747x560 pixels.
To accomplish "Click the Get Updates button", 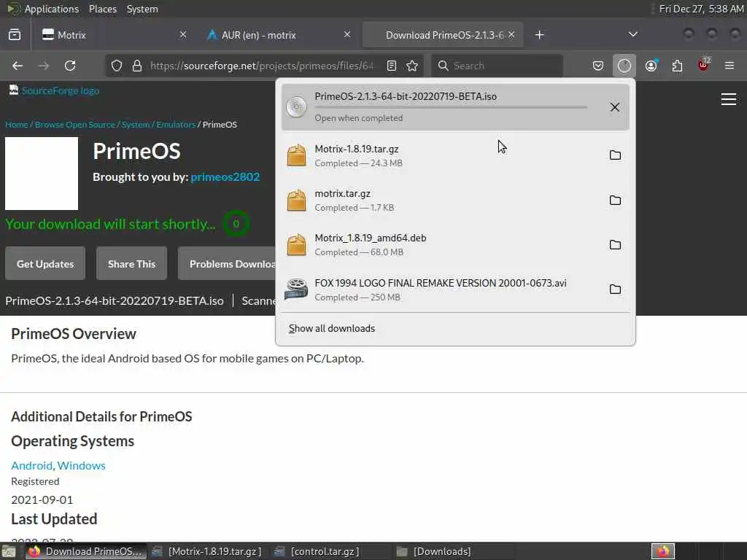I will click(x=45, y=263).
